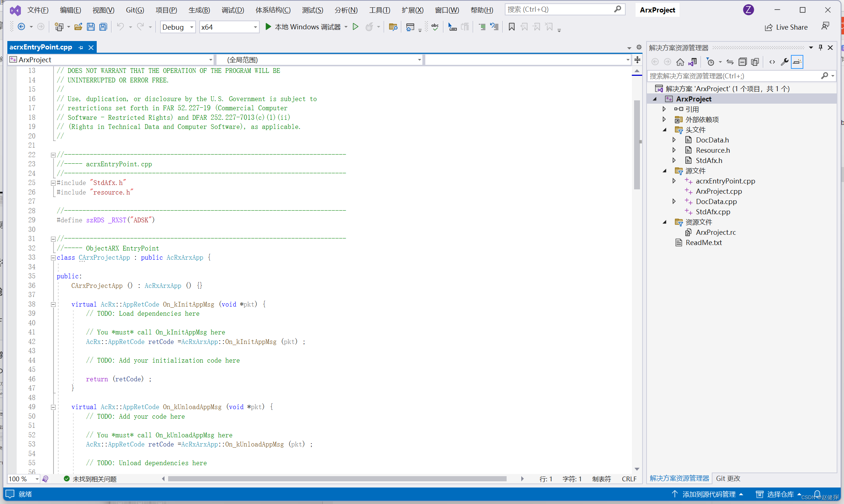Click the Live Share button

786,27
